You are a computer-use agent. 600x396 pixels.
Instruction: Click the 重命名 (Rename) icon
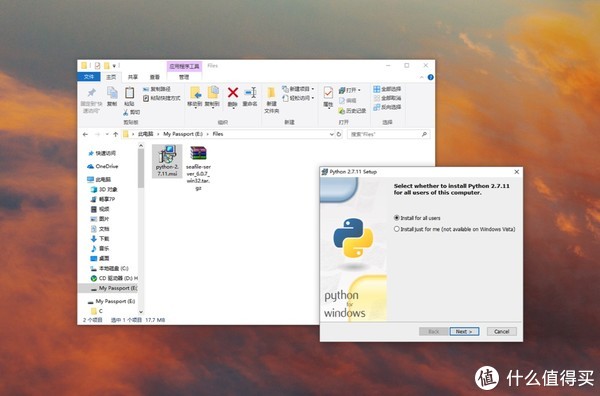(250, 92)
